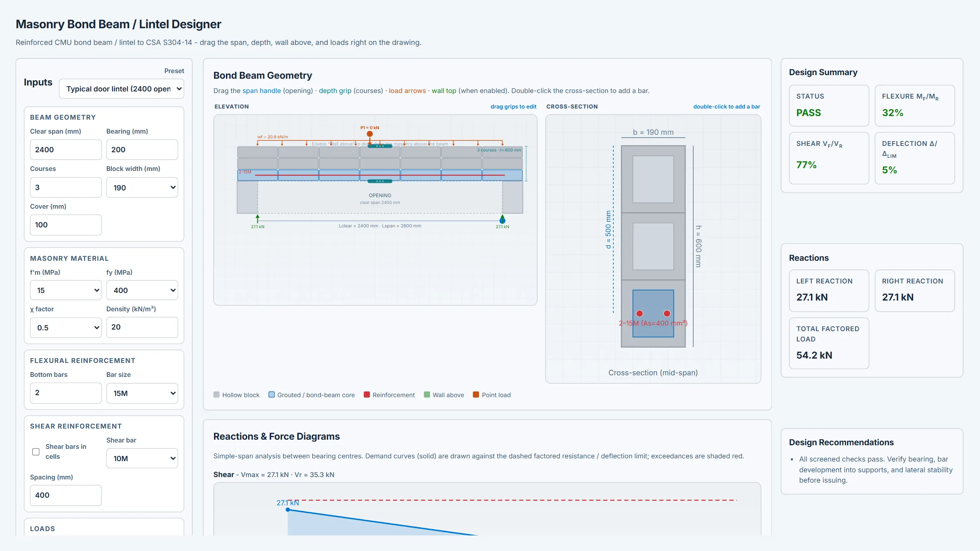The width and height of the screenshot is (980, 551).
Task: Click the Cover (mm) input field
Action: tap(66, 225)
